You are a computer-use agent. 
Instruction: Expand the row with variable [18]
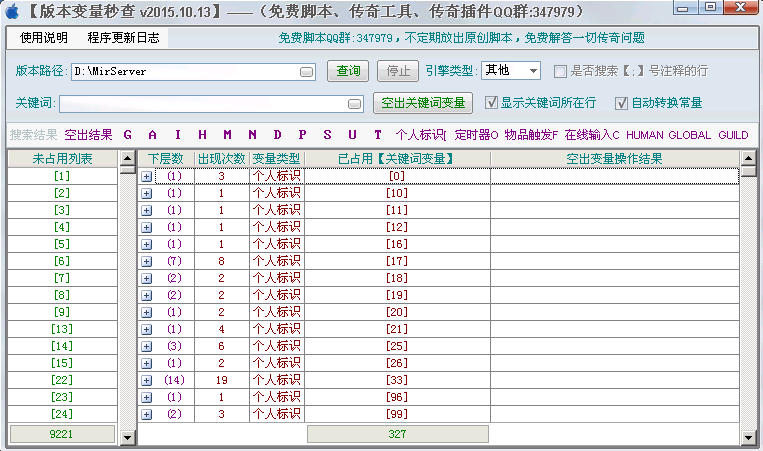(x=146, y=279)
